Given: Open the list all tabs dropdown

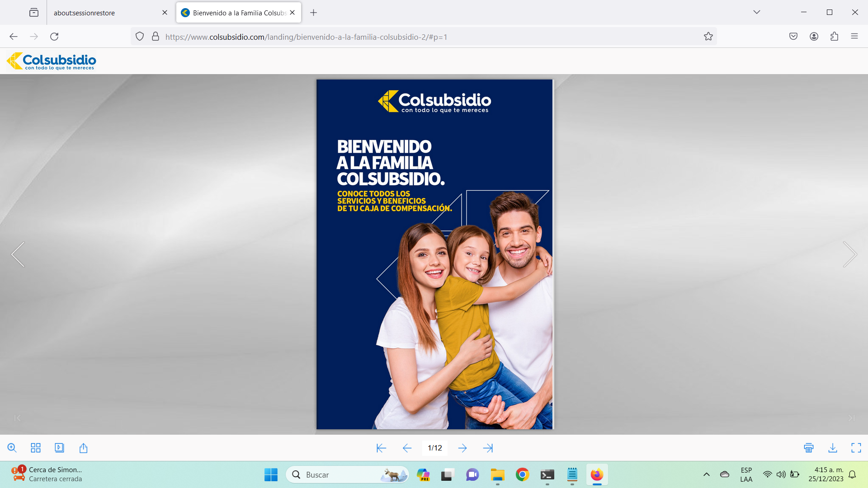Looking at the screenshot, I should pyautogui.click(x=756, y=12).
